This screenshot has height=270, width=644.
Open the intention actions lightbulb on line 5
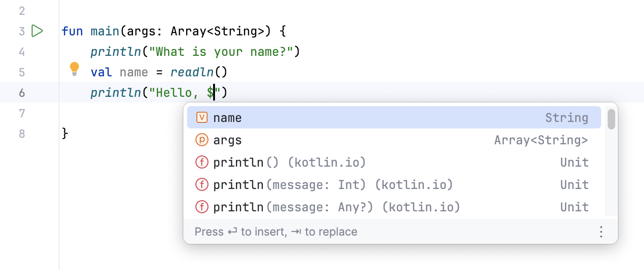pos(74,68)
